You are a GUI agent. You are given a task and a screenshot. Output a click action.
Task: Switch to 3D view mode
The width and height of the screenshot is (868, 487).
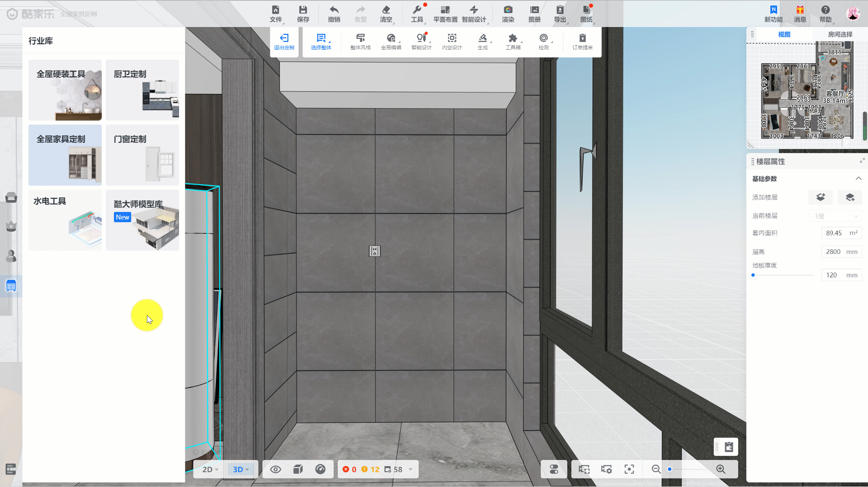tap(241, 469)
